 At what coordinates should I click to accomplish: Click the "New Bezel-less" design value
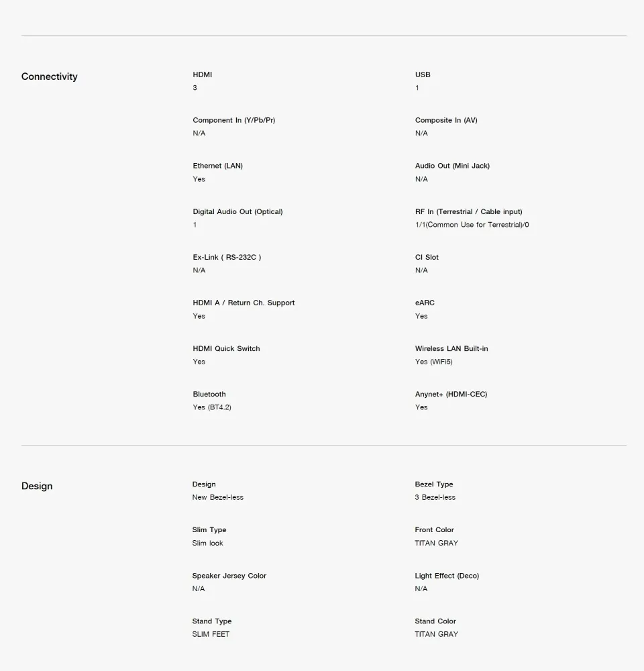[217, 497]
